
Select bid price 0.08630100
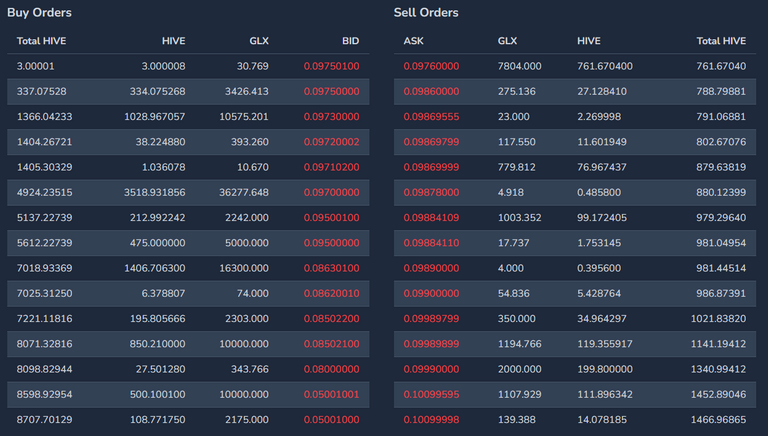coord(332,268)
